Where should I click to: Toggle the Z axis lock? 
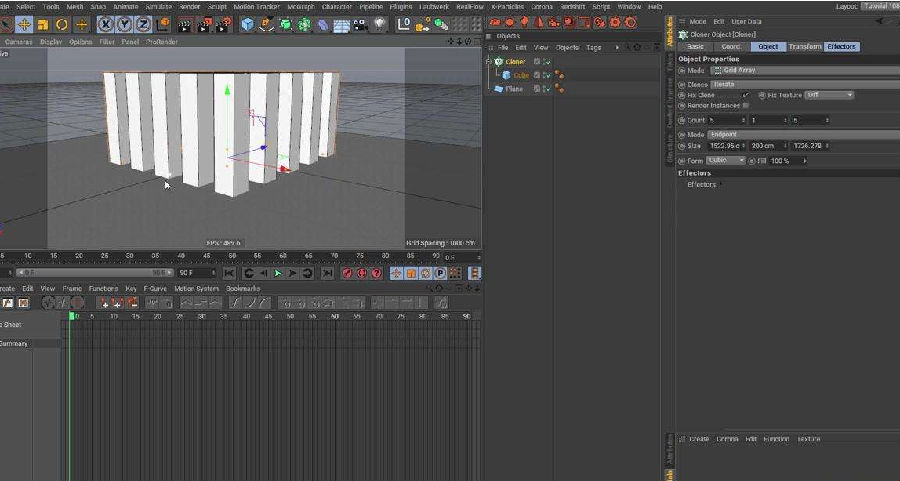click(x=143, y=24)
